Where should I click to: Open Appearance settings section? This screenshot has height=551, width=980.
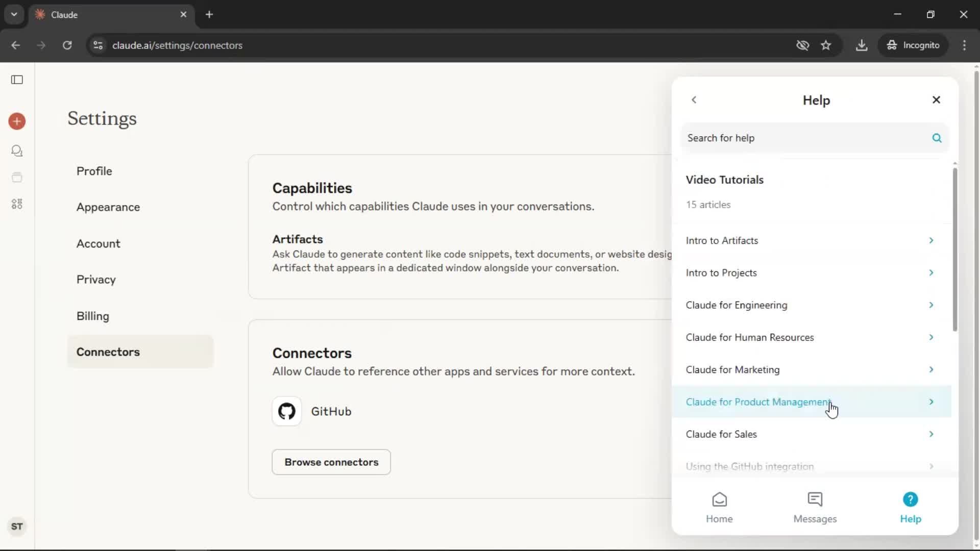click(x=140, y=207)
